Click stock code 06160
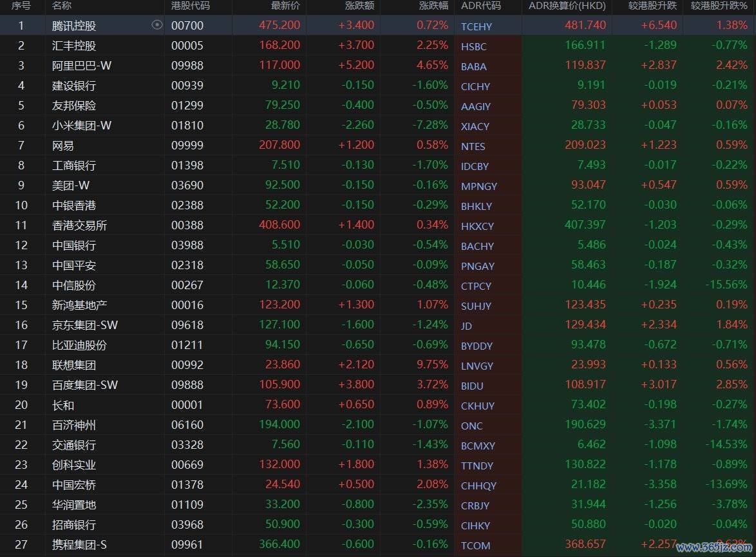This screenshot has width=756, height=557. [x=187, y=425]
